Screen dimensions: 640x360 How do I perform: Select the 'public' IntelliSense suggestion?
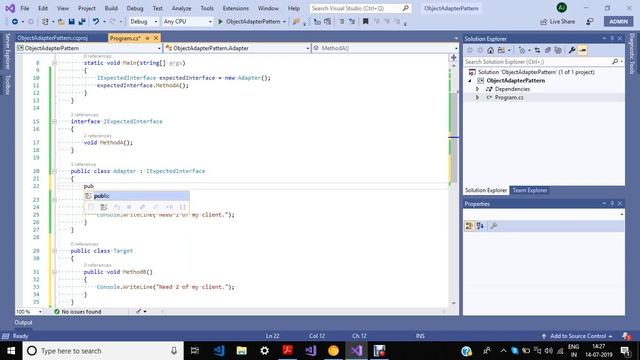pyautogui.click(x=137, y=196)
